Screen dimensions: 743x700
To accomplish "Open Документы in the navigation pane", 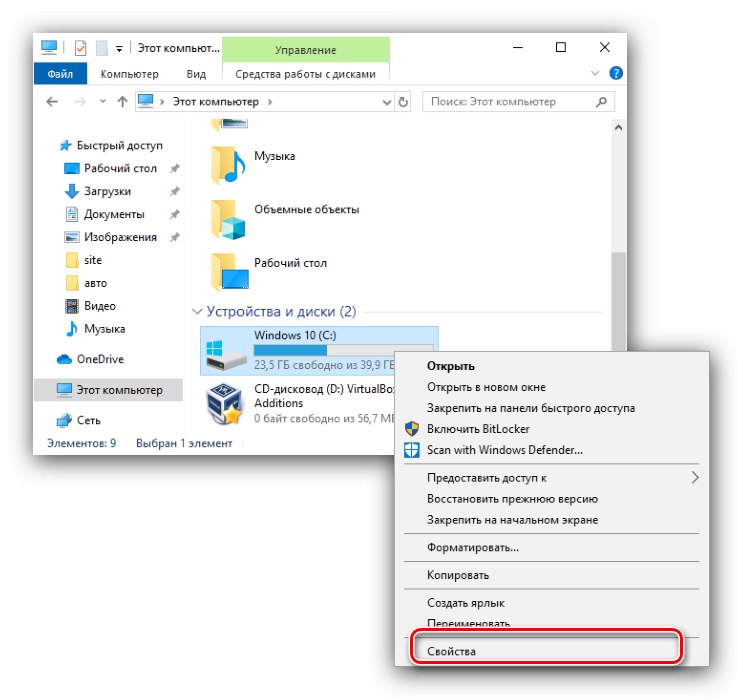I will click(114, 214).
